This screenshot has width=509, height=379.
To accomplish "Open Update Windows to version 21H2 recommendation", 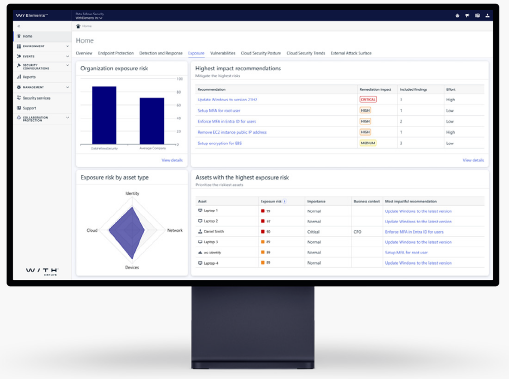I will pos(227,99).
